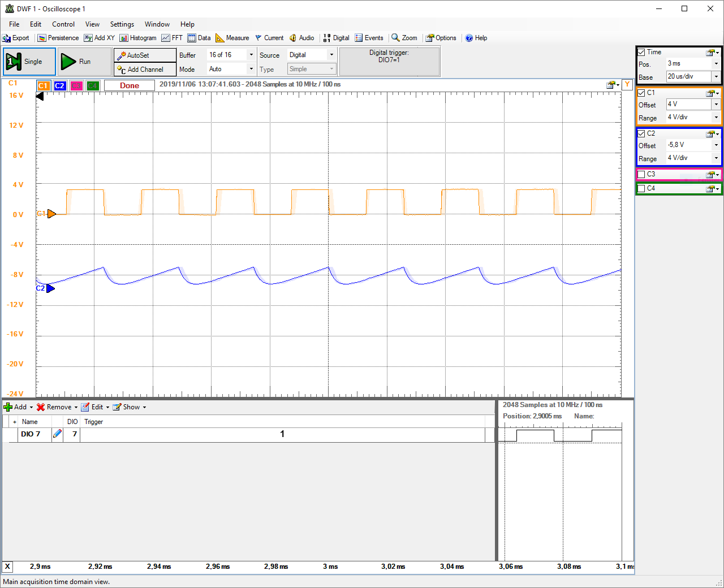The width and height of the screenshot is (724, 588).
Task: Click the C1 Offset value field
Action: click(x=688, y=104)
